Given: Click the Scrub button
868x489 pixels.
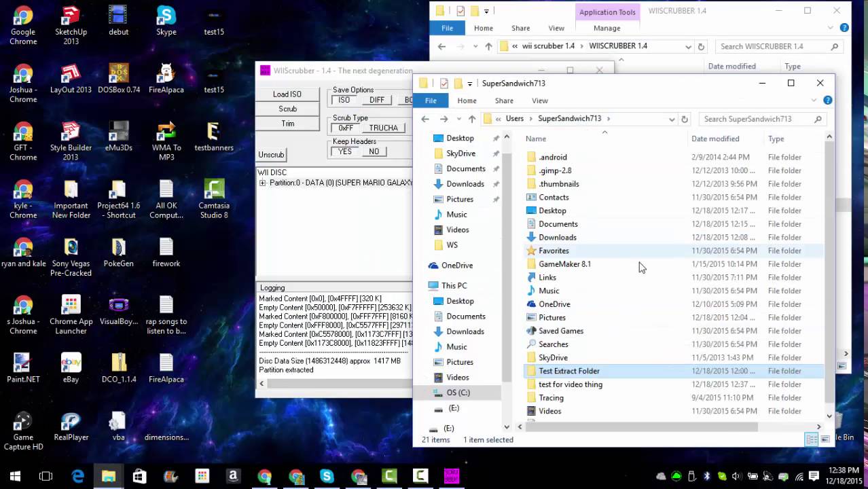Looking at the screenshot, I should click(287, 109).
